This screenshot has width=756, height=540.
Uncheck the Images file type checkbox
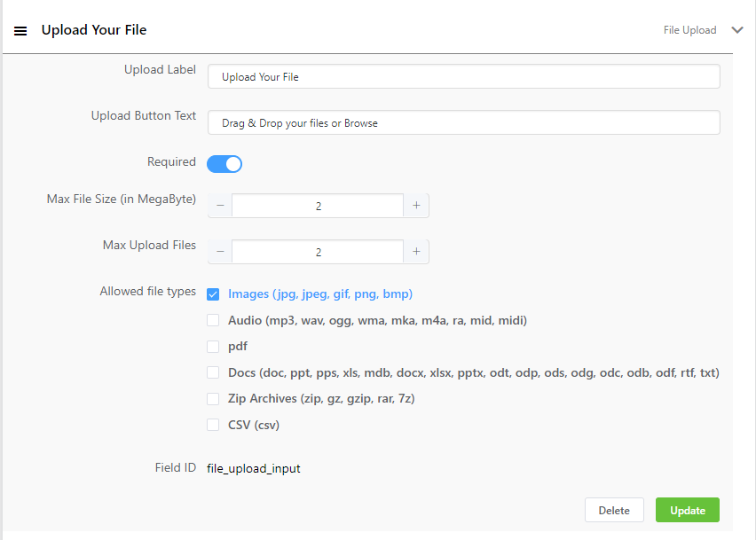tap(213, 294)
